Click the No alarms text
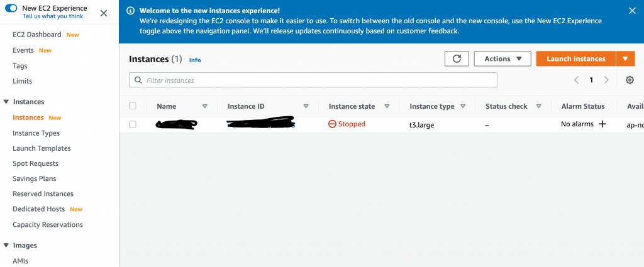 click(x=577, y=124)
